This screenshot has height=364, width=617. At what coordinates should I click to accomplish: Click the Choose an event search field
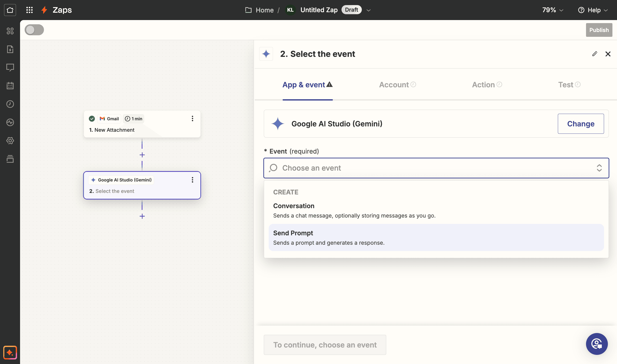436,168
